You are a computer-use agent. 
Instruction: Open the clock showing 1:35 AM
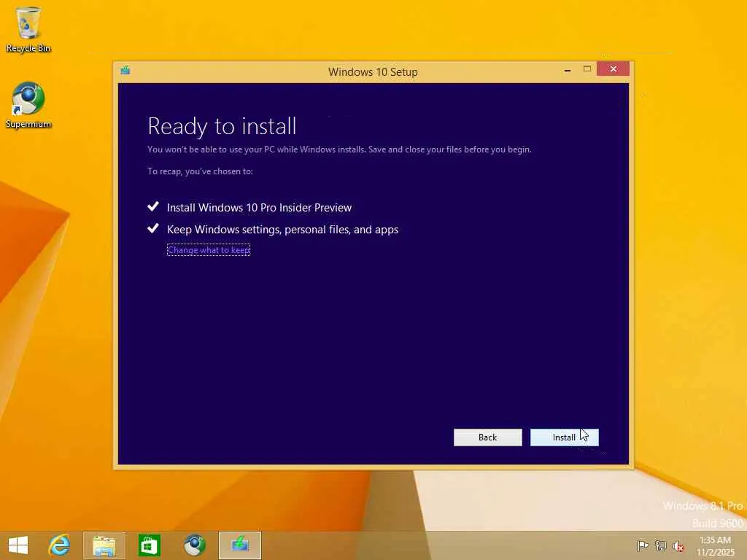pyautogui.click(x=715, y=545)
